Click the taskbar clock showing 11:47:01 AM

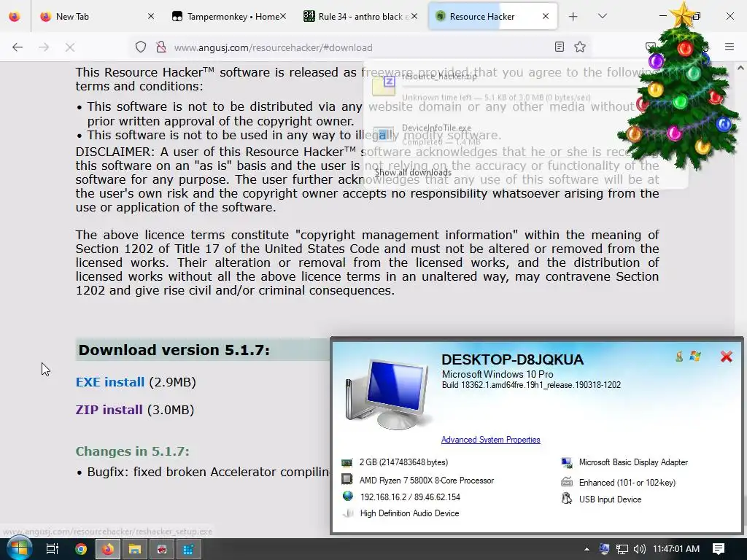coord(676,549)
